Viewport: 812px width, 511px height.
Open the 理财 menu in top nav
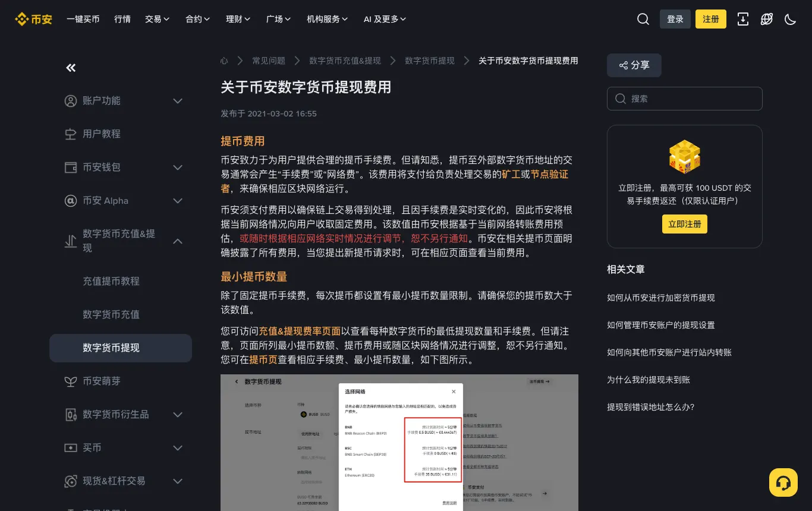pyautogui.click(x=238, y=19)
